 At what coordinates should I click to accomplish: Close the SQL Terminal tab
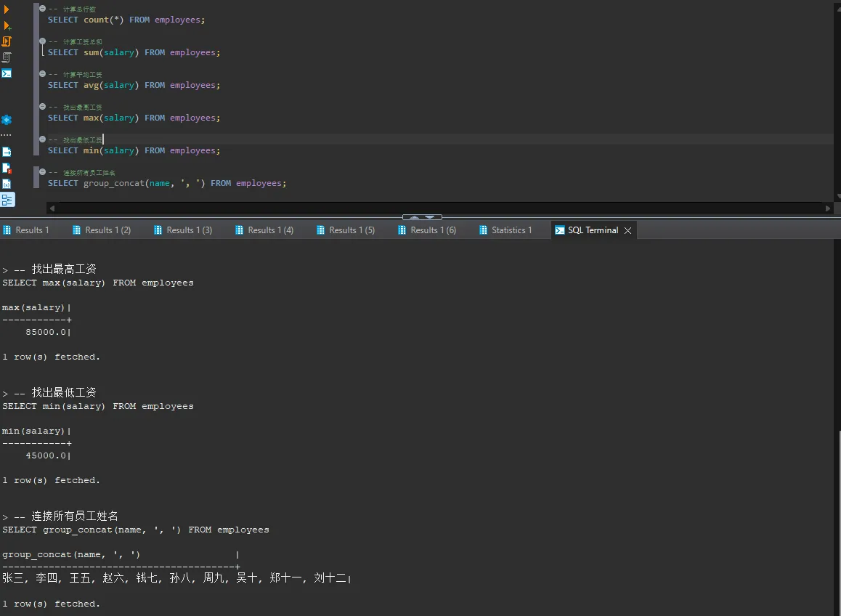tap(627, 230)
